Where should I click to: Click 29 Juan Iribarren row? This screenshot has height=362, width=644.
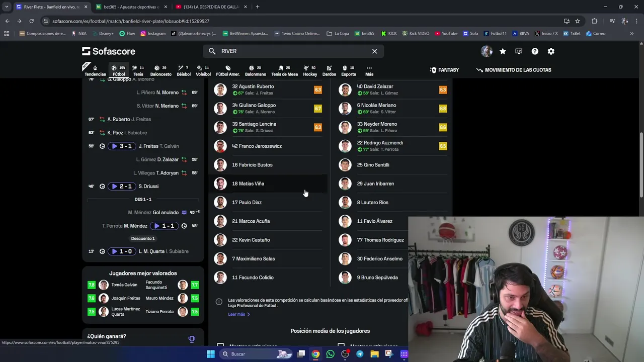coord(393,184)
